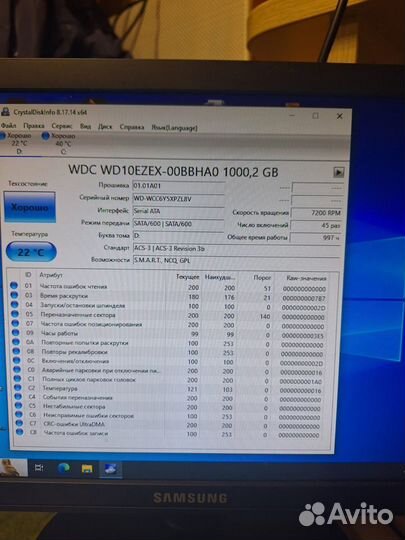Select row CRC-ошибки UltraDMA
Screen dimensions: 405x540
pos(169,425)
